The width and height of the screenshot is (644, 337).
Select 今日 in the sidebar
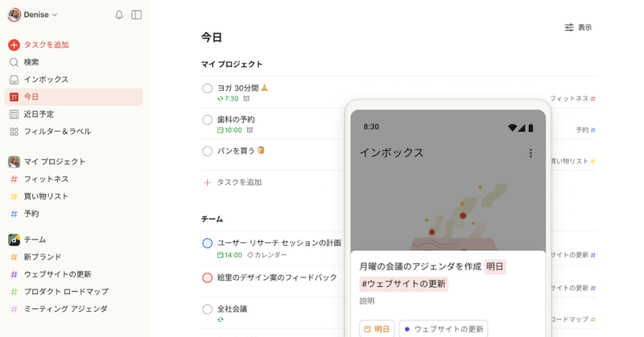point(73,97)
